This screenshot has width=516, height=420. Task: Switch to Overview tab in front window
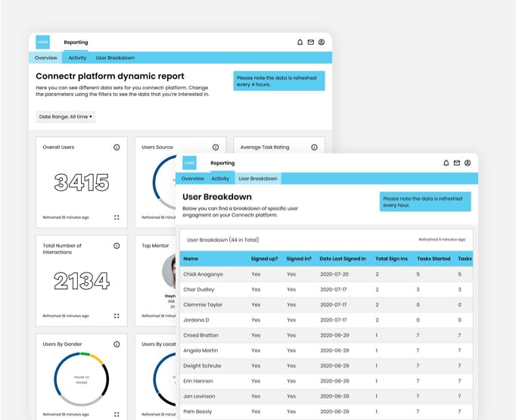click(x=192, y=179)
